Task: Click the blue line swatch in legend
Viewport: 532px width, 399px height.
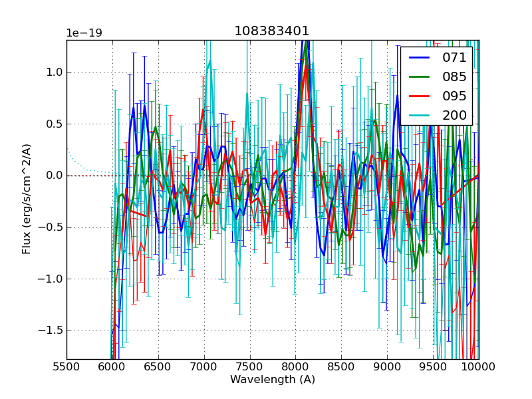Action: pyautogui.click(x=420, y=57)
